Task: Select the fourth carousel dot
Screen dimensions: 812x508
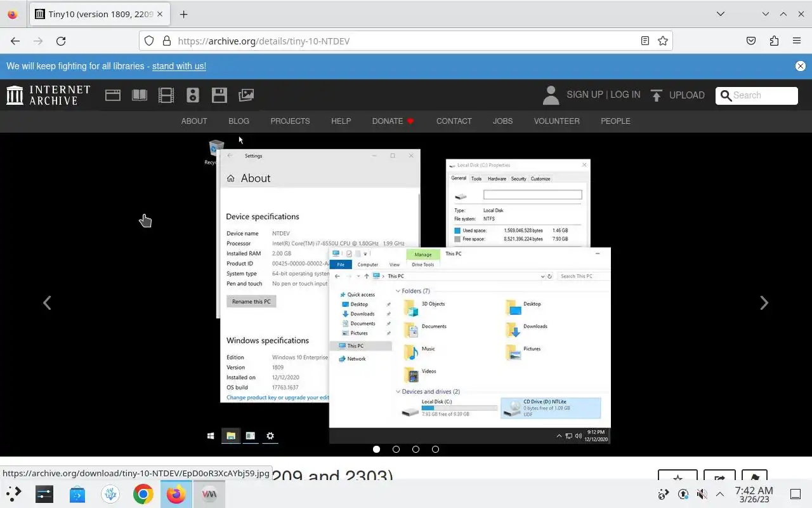Action: pyautogui.click(x=435, y=449)
